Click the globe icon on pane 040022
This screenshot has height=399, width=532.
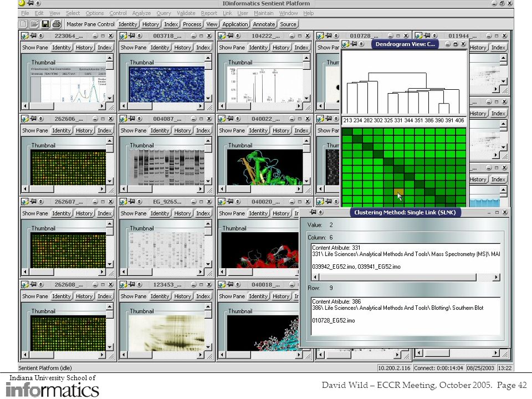222,119
